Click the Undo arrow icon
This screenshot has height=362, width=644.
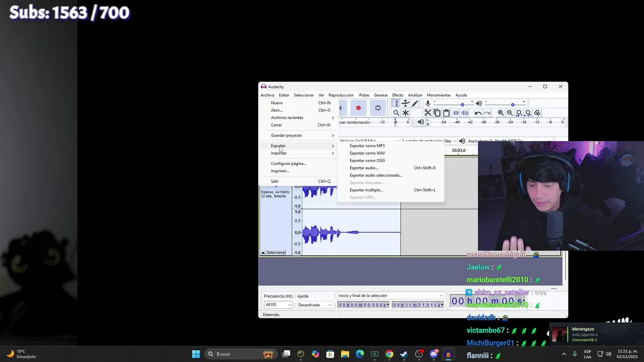[x=477, y=113]
